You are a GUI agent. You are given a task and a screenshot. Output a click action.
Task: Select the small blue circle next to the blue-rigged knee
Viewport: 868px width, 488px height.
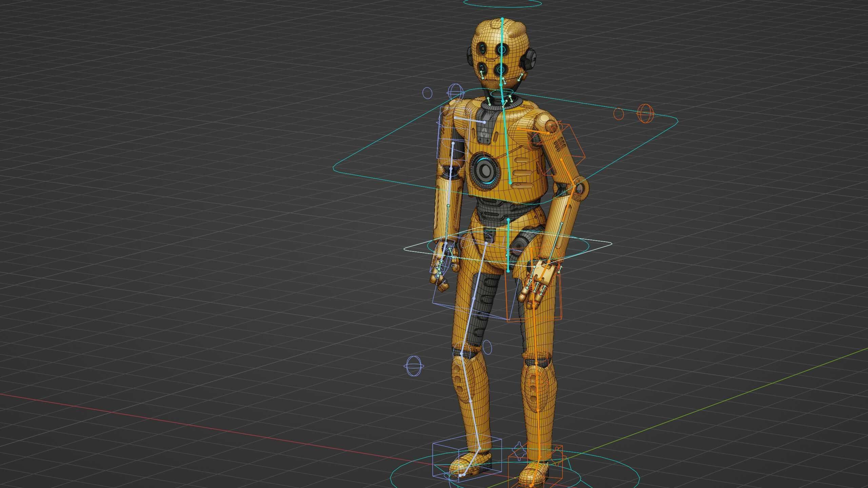(x=487, y=347)
